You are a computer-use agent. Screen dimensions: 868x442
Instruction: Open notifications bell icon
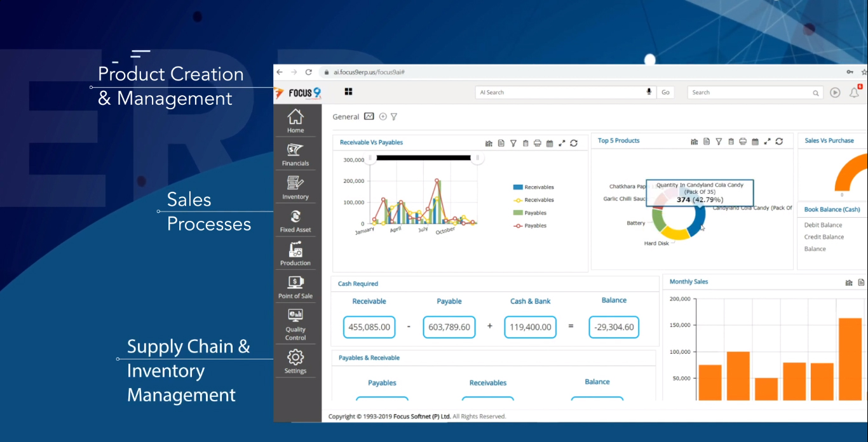(x=854, y=93)
